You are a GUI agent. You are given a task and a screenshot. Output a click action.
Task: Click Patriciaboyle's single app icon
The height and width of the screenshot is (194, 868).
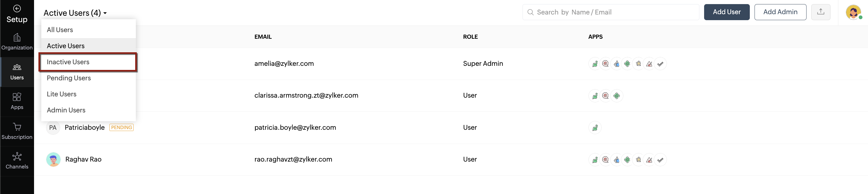tap(595, 128)
